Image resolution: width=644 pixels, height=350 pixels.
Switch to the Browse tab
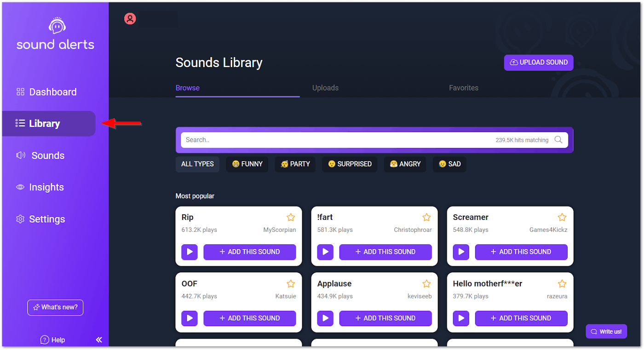[x=188, y=88]
